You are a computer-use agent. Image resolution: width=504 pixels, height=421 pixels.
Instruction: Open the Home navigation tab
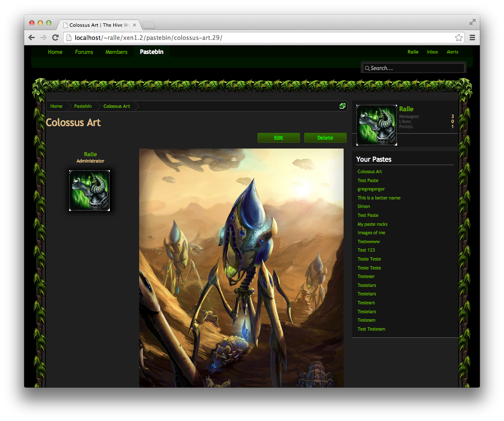pyautogui.click(x=55, y=52)
